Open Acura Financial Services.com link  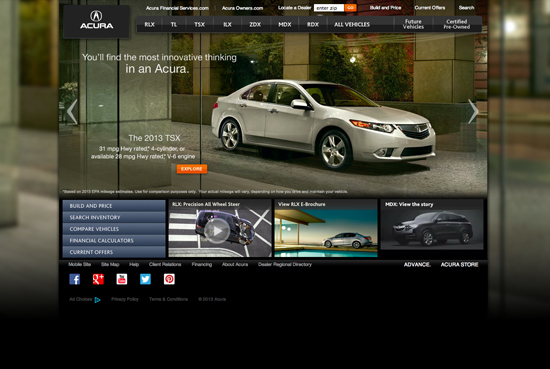(x=177, y=8)
